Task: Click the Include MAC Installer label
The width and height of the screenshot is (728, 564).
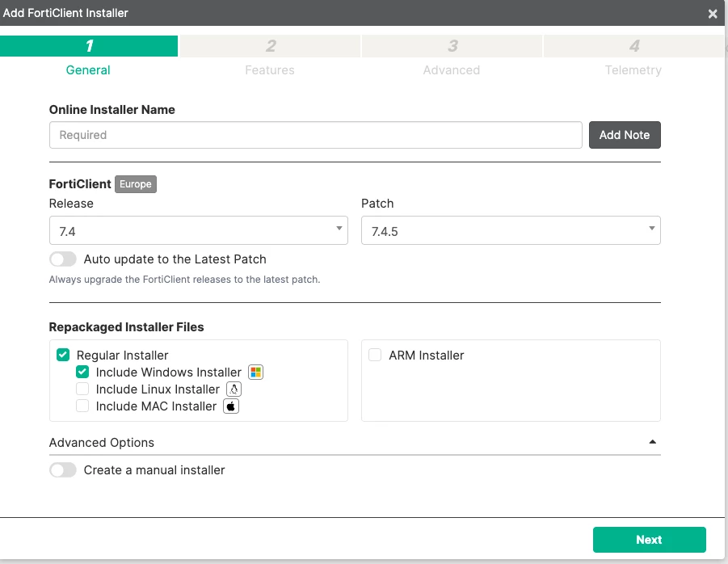Action: coord(156,406)
